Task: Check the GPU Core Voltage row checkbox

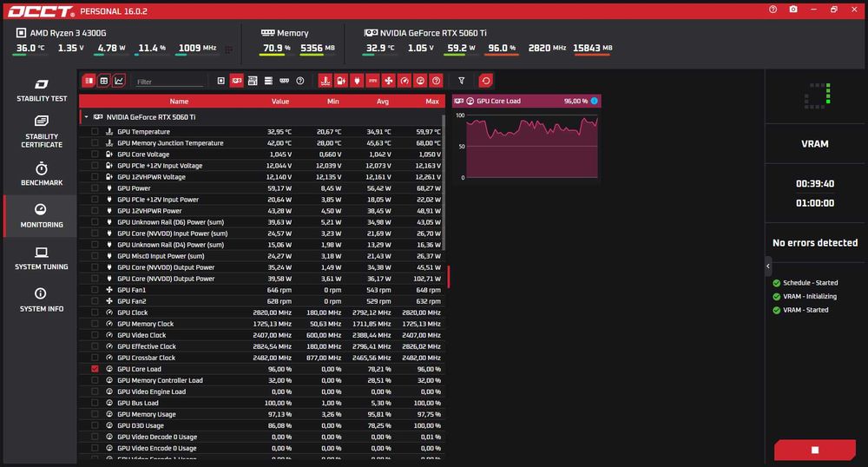Action: point(95,155)
